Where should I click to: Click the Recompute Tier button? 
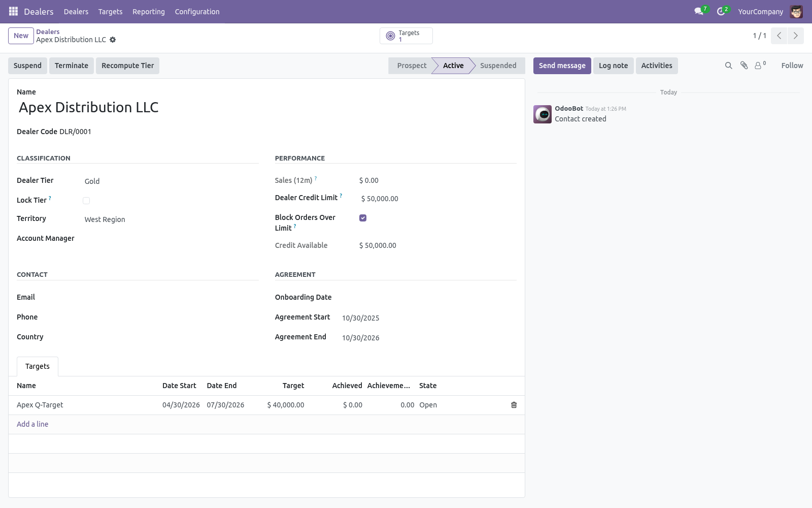[x=127, y=66]
